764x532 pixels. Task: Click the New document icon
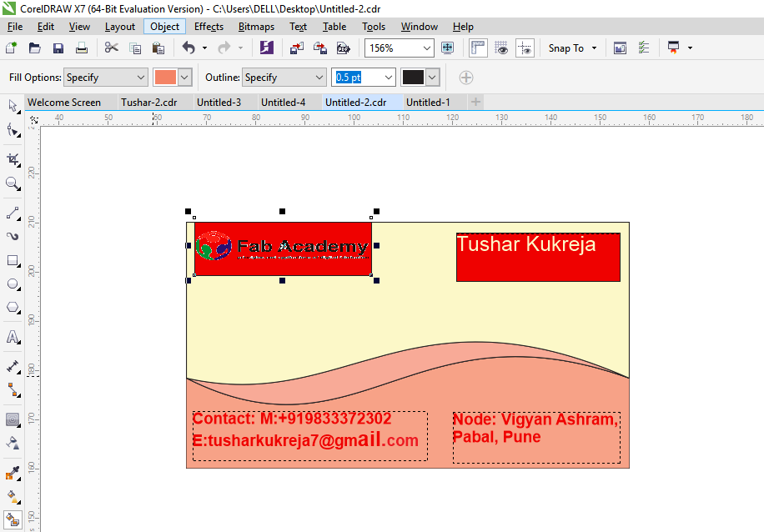click(11, 48)
